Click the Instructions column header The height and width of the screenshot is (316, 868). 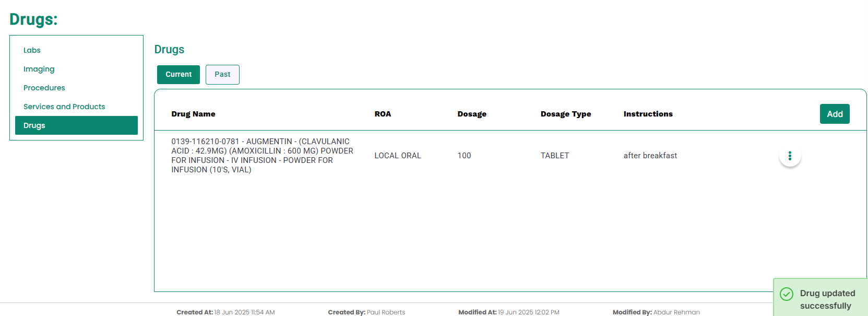click(648, 114)
